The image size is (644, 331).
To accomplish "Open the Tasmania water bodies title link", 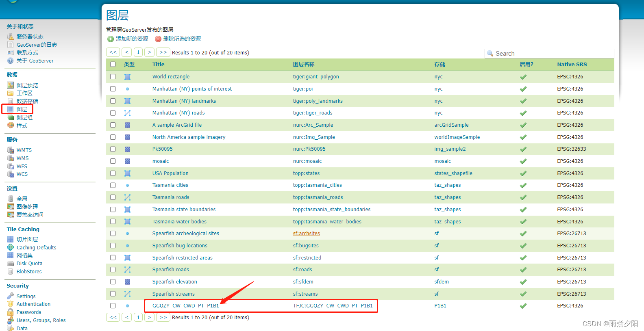I will (x=179, y=222).
